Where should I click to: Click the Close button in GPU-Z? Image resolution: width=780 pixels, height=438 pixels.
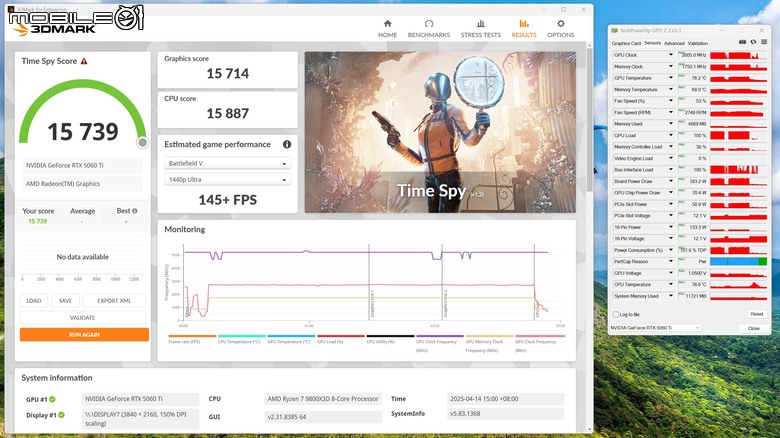point(754,328)
